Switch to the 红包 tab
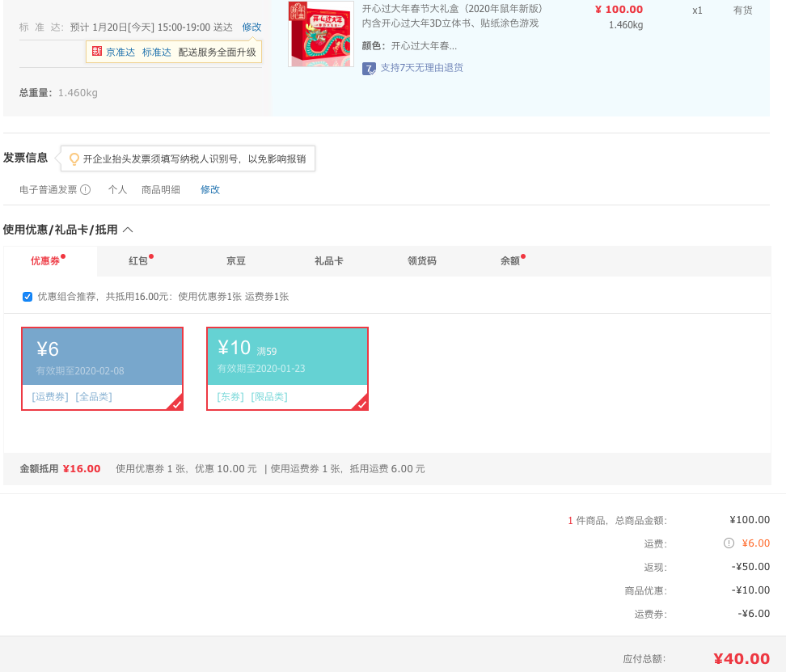 click(137, 261)
